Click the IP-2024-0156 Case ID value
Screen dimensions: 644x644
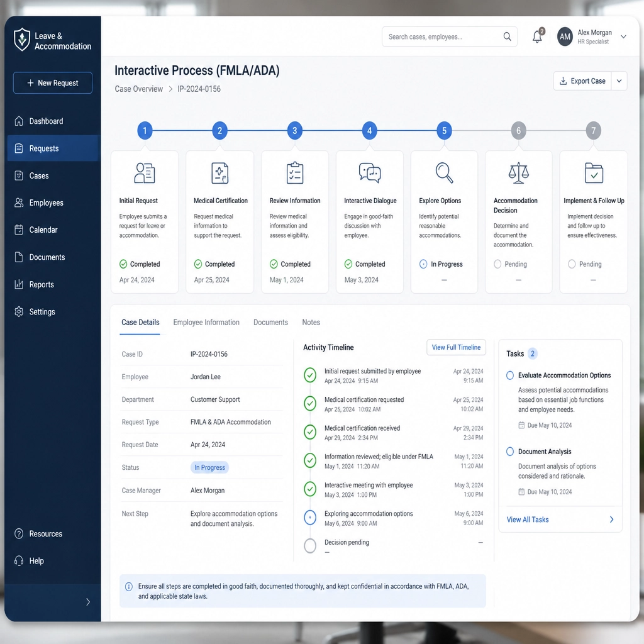[209, 354]
